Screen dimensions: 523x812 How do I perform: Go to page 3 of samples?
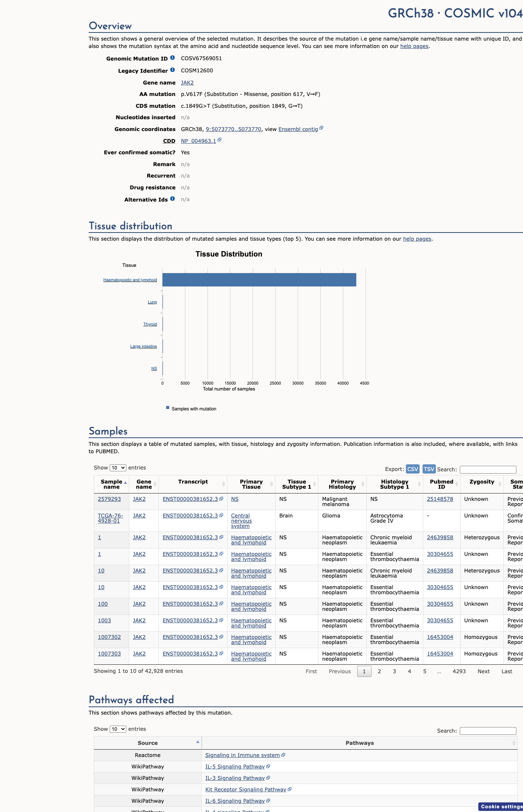[x=394, y=671]
